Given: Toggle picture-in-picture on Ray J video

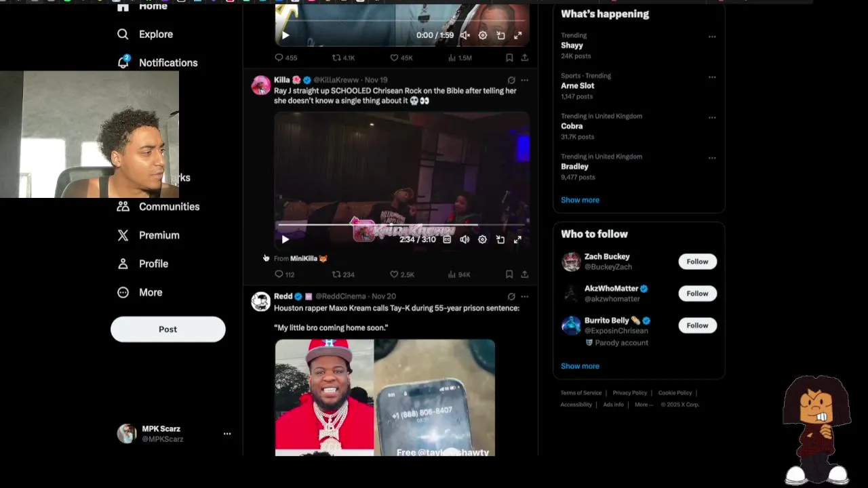Looking at the screenshot, I should point(500,239).
